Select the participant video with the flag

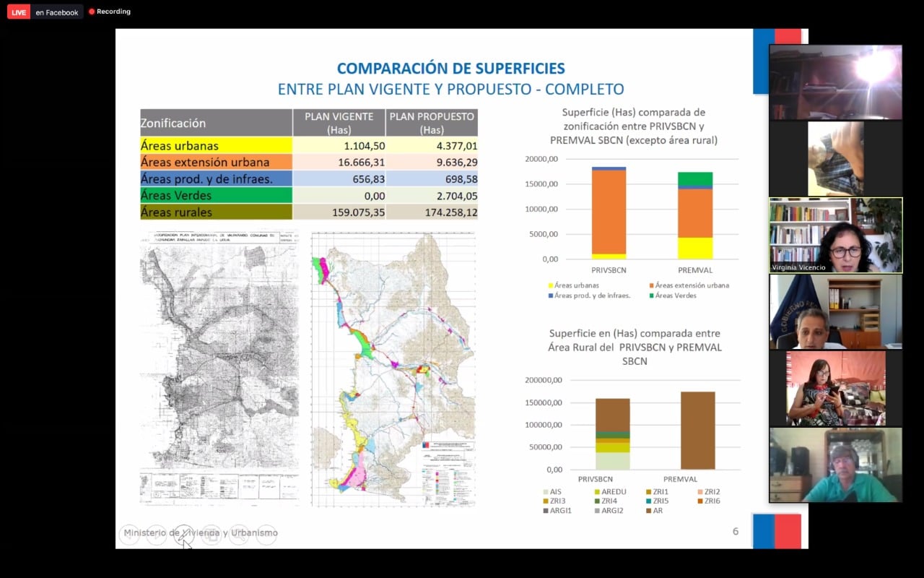pyautogui.click(x=836, y=312)
